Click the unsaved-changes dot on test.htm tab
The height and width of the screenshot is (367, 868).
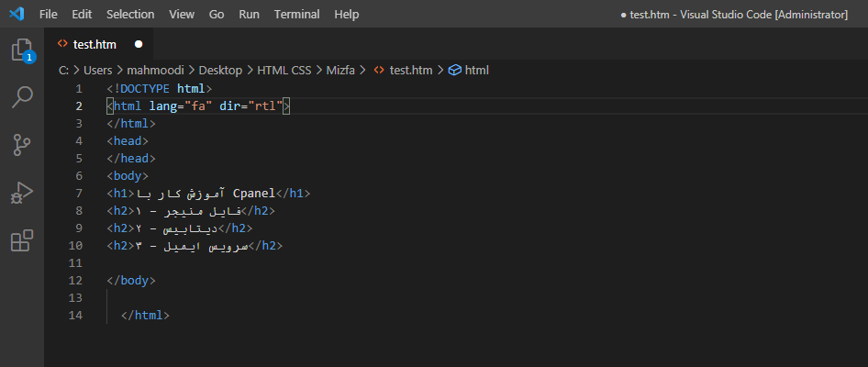coord(139,44)
